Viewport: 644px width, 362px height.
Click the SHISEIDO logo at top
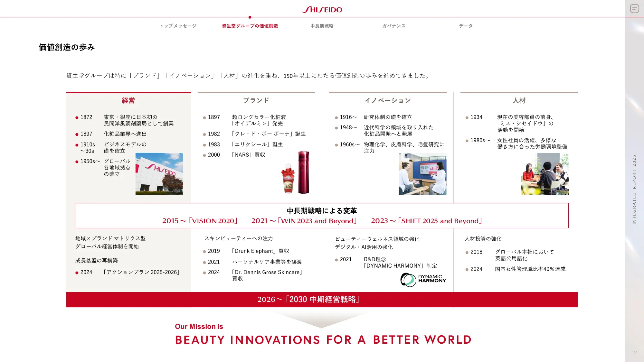pyautogui.click(x=322, y=10)
